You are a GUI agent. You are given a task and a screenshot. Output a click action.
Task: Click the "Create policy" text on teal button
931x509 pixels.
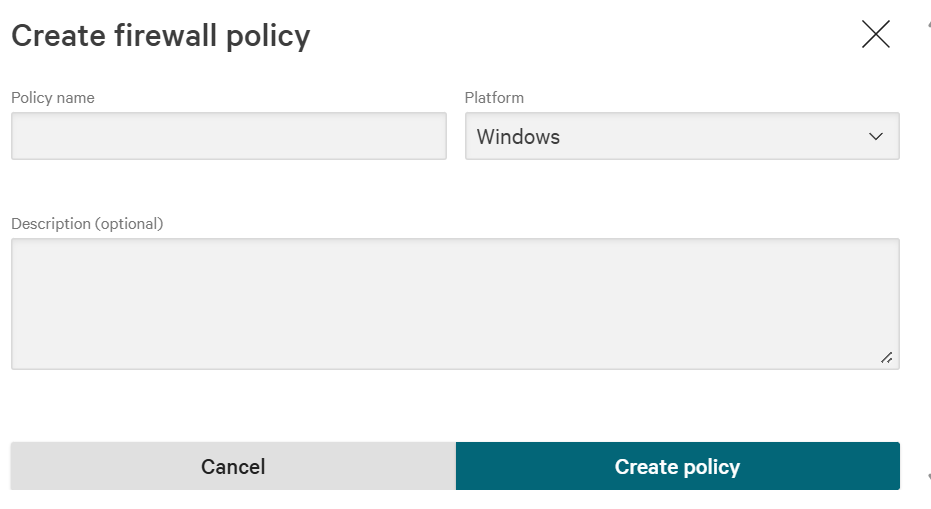pyautogui.click(x=677, y=467)
